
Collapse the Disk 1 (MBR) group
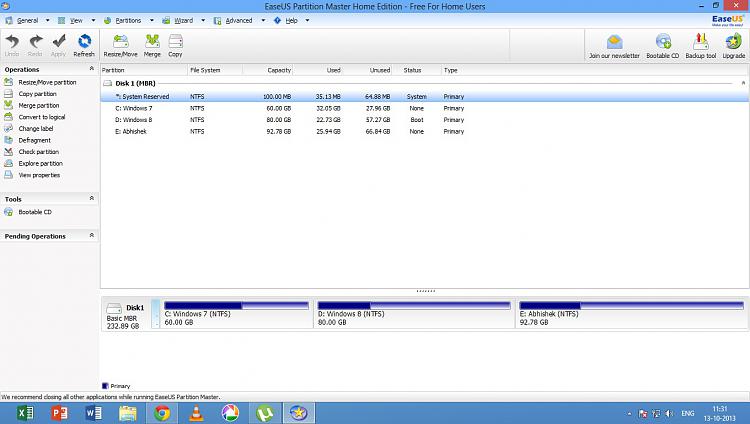tap(743, 83)
